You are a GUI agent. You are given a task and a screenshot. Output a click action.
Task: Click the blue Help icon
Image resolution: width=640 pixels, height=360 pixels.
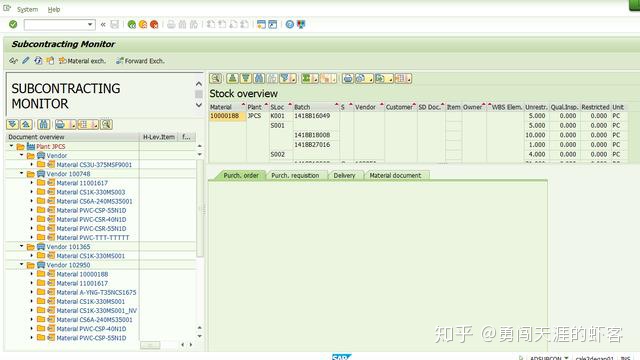tap(289, 24)
